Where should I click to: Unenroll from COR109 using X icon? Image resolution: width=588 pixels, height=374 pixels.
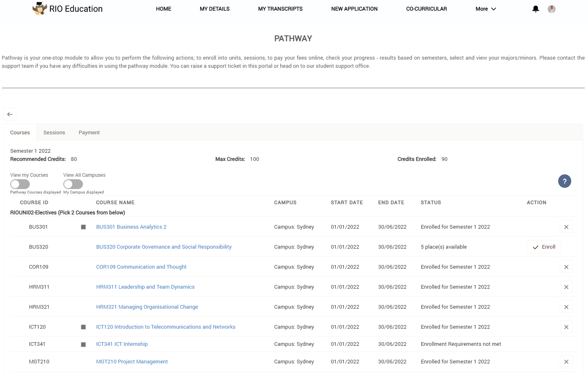[x=566, y=267]
